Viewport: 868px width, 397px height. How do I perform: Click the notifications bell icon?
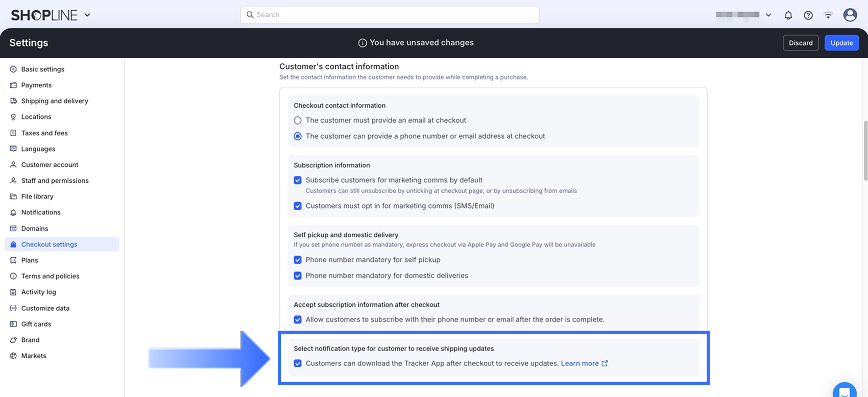788,15
